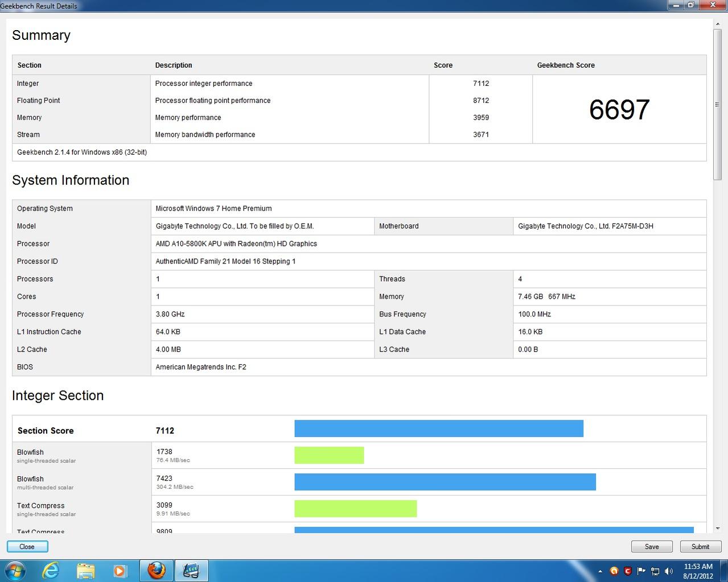Select the Geekbench taskbar icon
Viewport: 728px width, 582px height.
pyautogui.click(x=191, y=570)
